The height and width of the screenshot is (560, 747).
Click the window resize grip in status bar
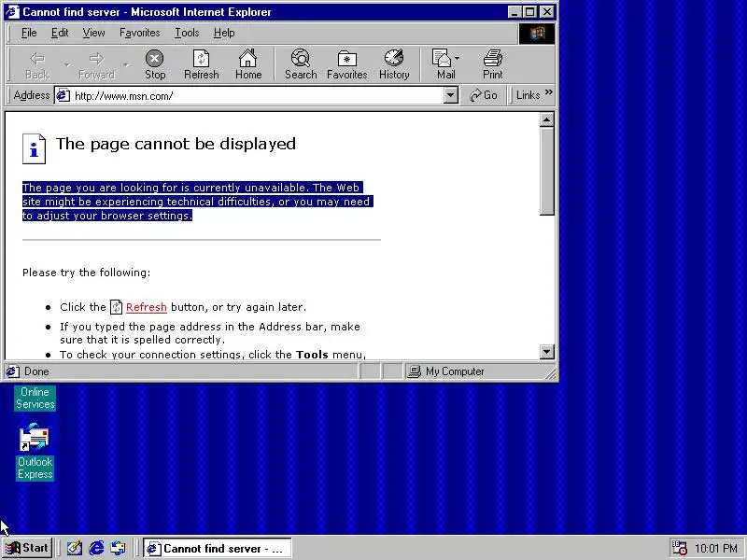pos(551,374)
